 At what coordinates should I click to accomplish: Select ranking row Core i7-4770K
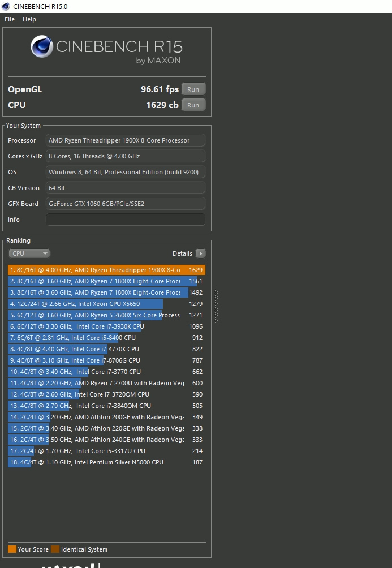click(x=106, y=349)
